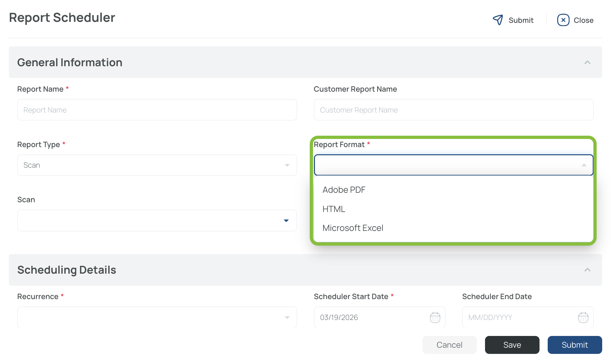Click the paper plane Submit icon
The width and height of the screenshot is (611, 364).
click(x=498, y=20)
